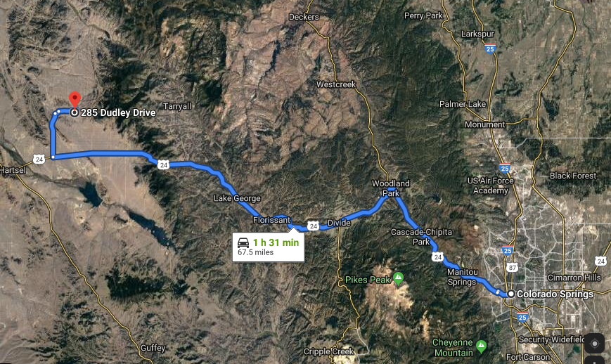Screen dimensions: 611x364
Task: Click the Cripple Creek town label
Action: [x=328, y=351]
